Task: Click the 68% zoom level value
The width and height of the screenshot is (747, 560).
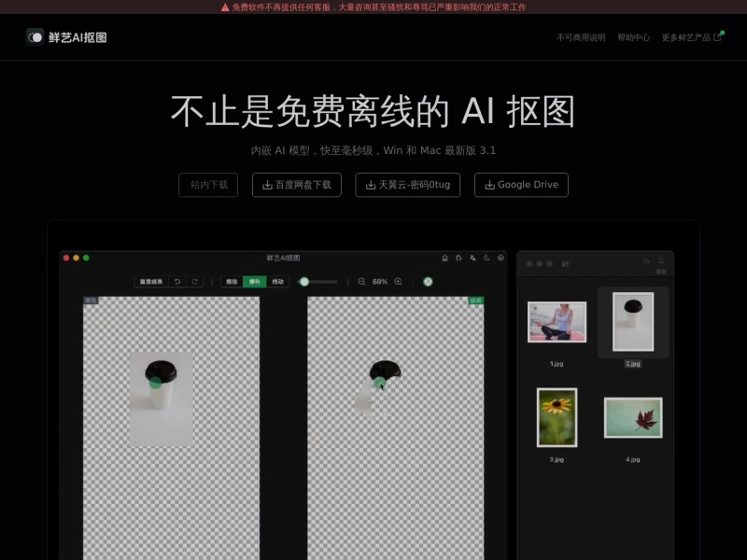Action: 380,281
